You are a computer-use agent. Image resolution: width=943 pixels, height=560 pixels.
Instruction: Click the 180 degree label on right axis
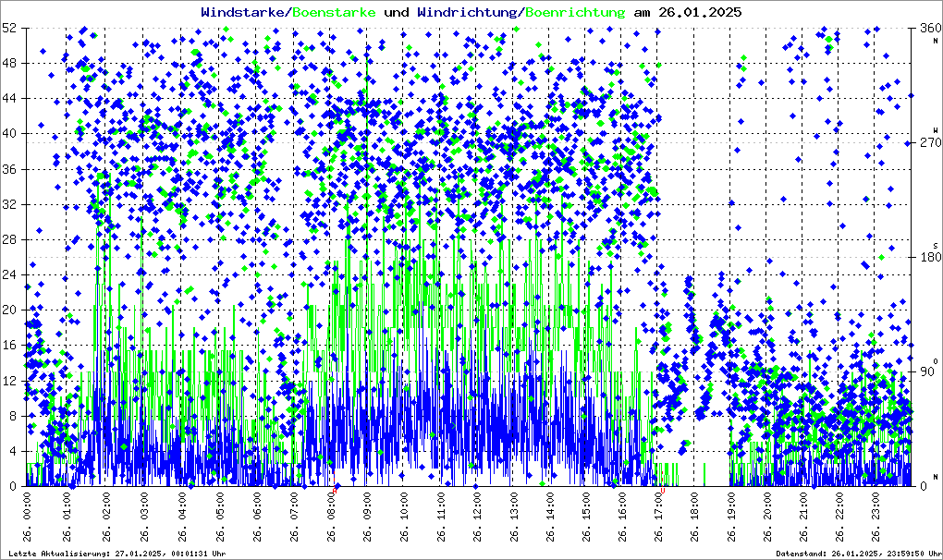pos(925,257)
